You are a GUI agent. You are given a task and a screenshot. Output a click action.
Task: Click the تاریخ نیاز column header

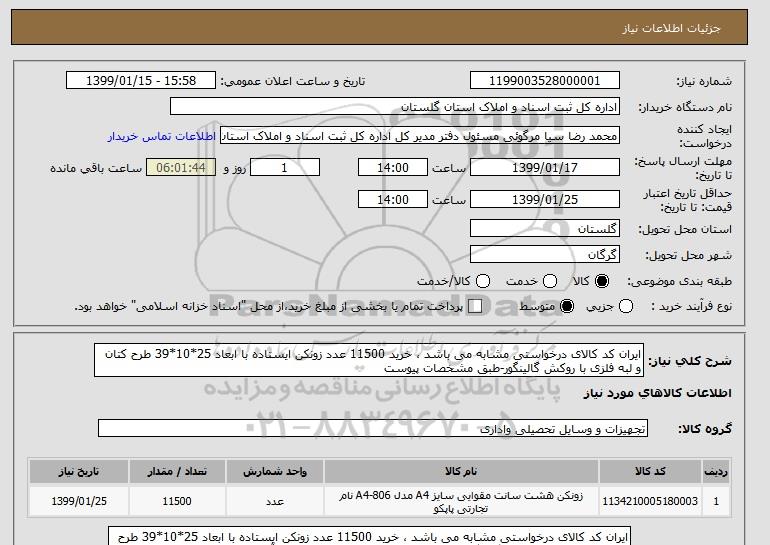pos(79,471)
